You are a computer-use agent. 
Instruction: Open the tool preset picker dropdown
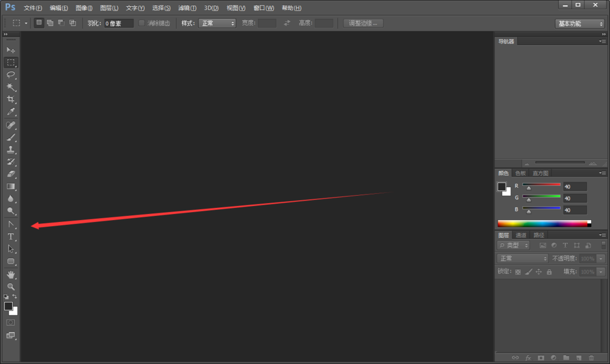coord(26,23)
